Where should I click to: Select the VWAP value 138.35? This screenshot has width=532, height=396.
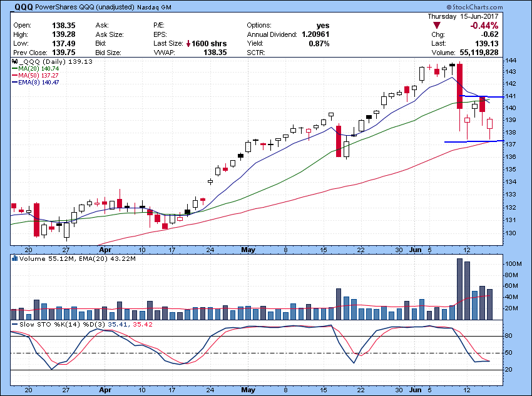tap(215, 53)
